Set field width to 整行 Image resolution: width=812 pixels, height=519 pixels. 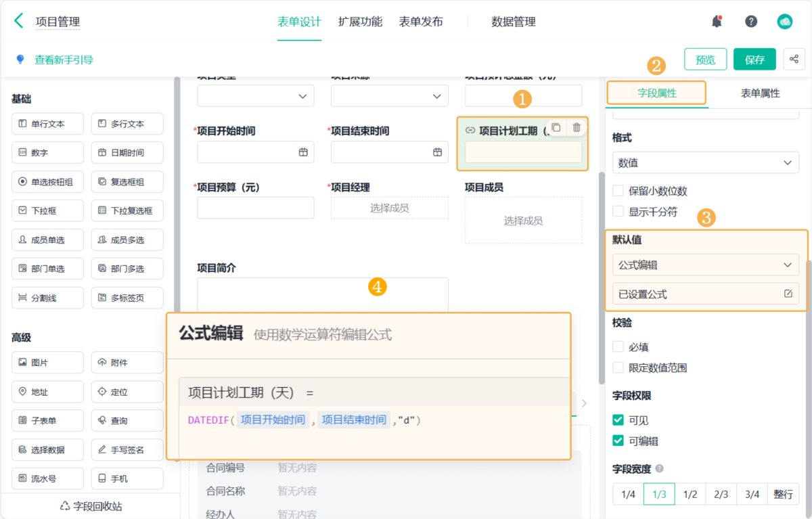783,495
